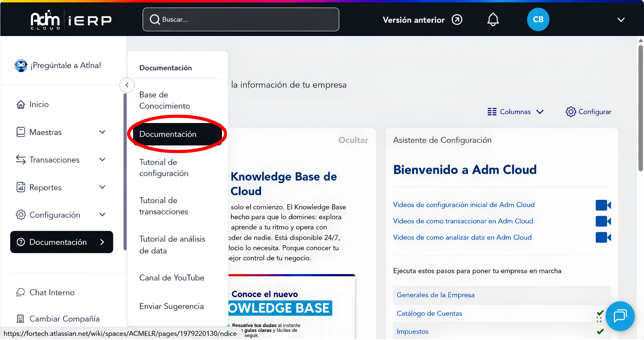Click the Configuración gear icon in sidebar
The height and width of the screenshot is (340, 644).
(x=21, y=215)
